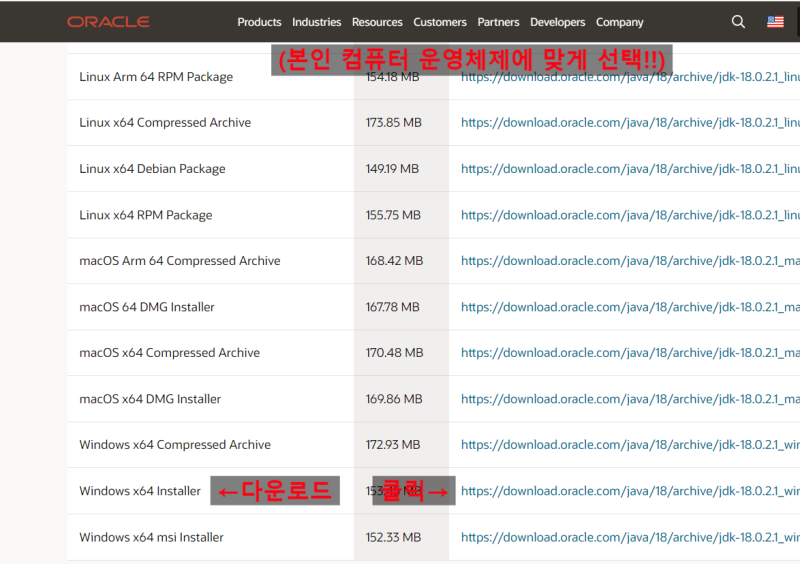Select 'Linux Arm 64 RPM Package' text
This screenshot has height=564, width=800.
156,77
